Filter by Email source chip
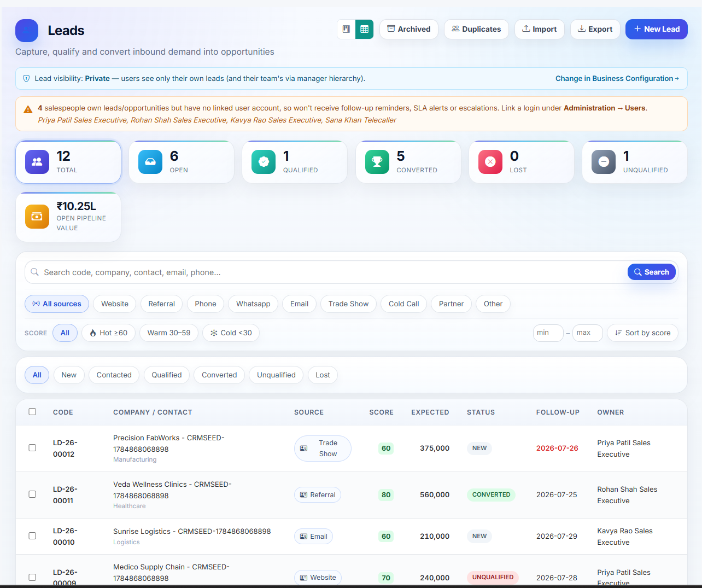The width and height of the screenshot is (702, 588). coord(300,304)
